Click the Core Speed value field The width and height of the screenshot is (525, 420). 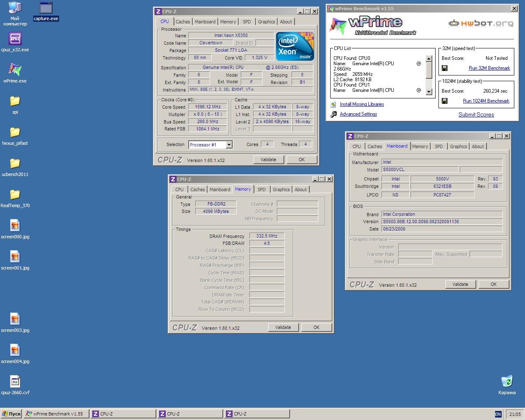(x=208, y=107)
